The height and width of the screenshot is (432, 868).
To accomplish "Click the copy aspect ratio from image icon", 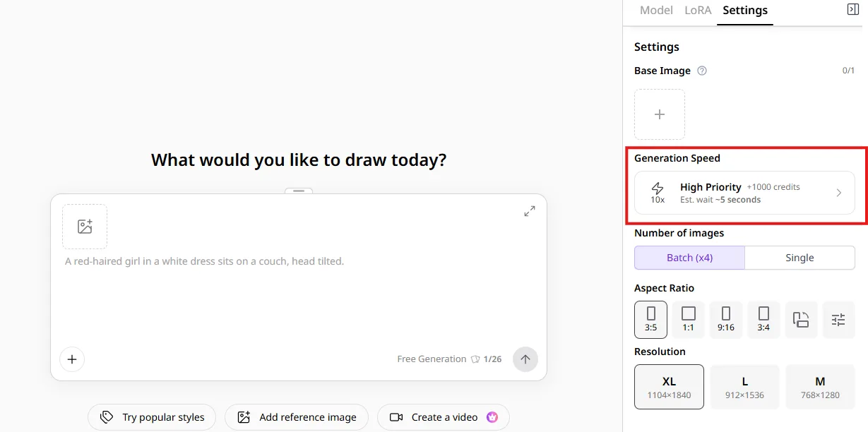I will click(x=801, y=320).
